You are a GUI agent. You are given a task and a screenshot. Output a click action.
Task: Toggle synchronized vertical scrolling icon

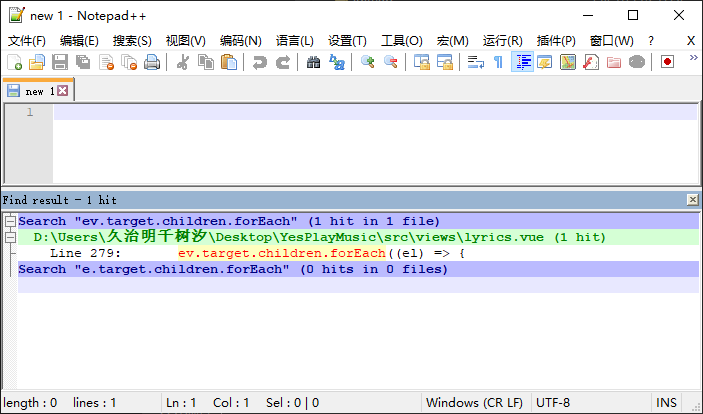[421, 62]
